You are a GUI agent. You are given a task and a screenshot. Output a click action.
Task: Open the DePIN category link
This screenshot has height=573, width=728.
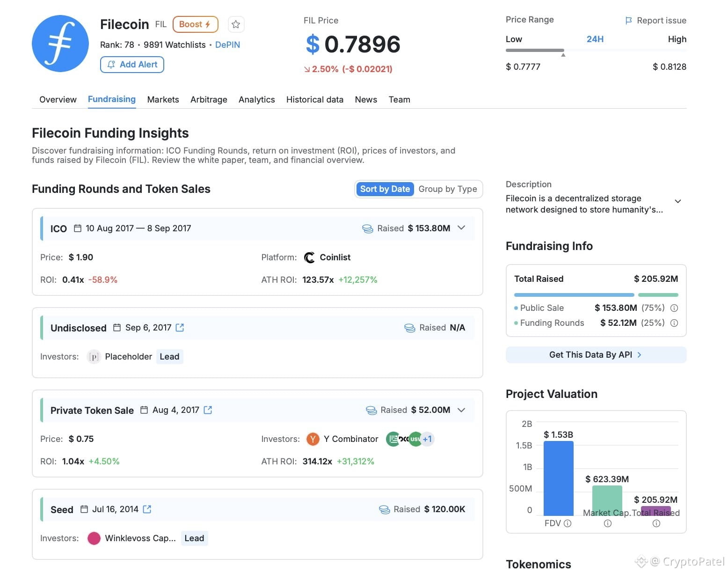click(x=227, y=45)
